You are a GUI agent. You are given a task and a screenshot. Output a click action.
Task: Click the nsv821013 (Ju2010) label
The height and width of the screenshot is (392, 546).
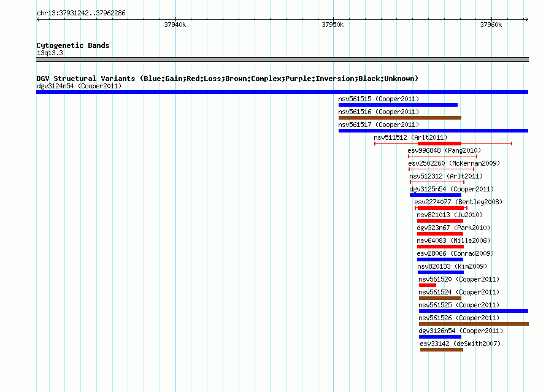[450, 215]
